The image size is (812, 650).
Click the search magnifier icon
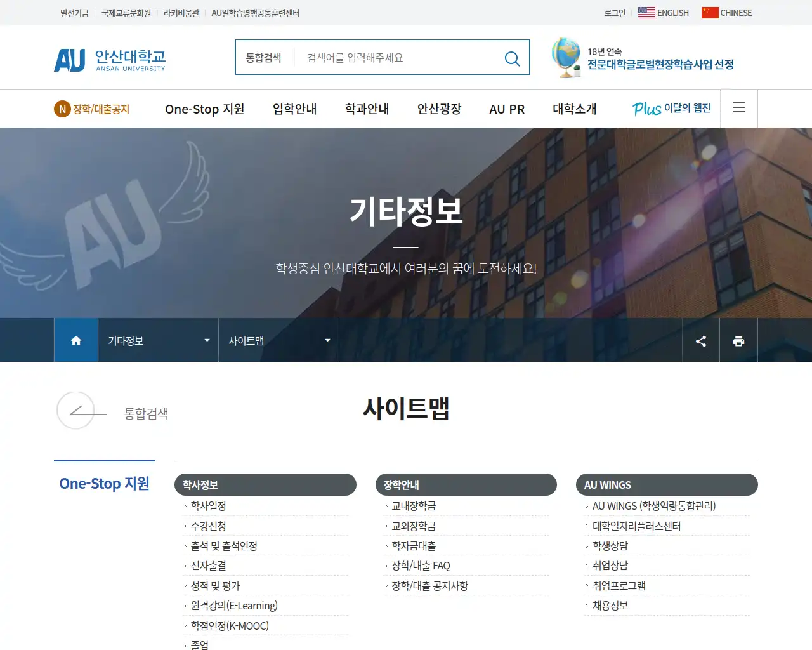[x=512, y=58]
